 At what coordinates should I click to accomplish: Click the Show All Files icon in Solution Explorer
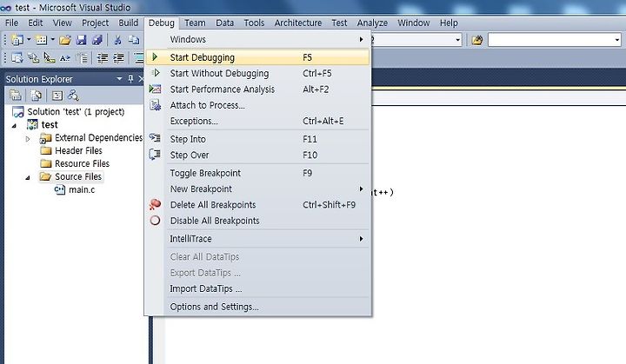tap(36, 95)
